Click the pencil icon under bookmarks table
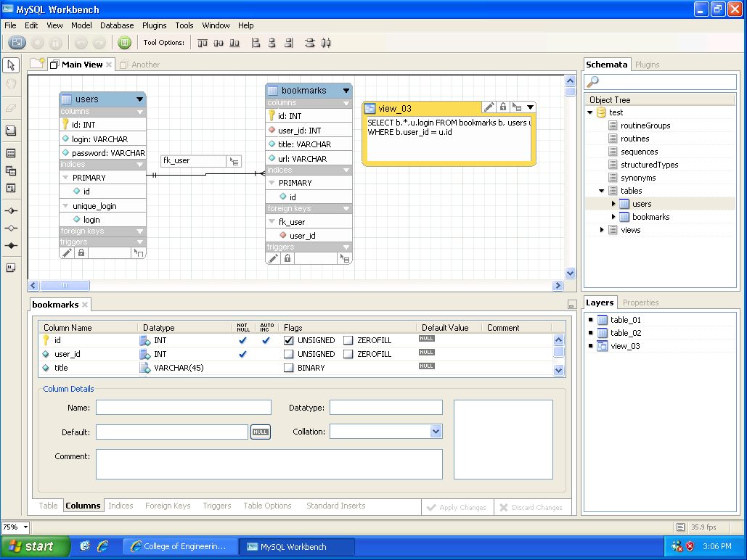This screenshot has width=747, height=560. click(x=273, y=258)
